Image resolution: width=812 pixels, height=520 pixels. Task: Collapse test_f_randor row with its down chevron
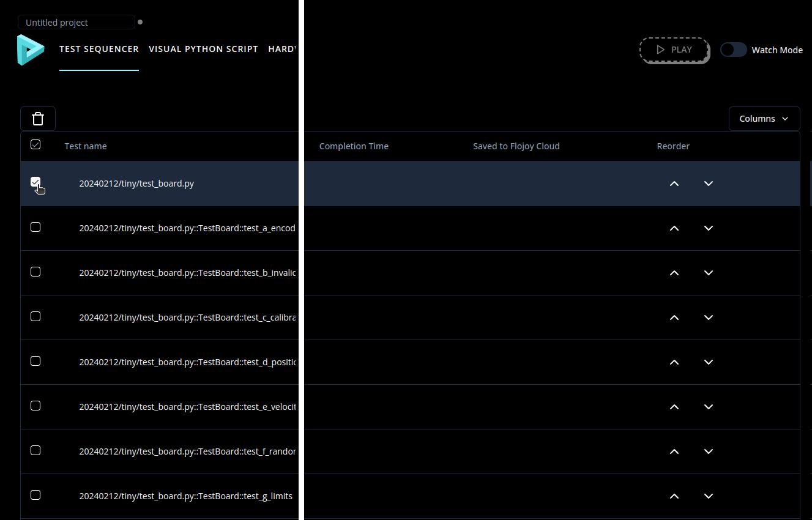(708, 451)
